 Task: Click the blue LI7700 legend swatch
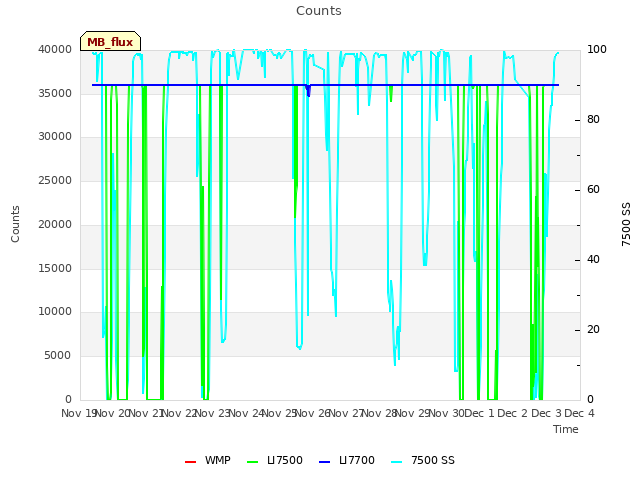[324, 462]
